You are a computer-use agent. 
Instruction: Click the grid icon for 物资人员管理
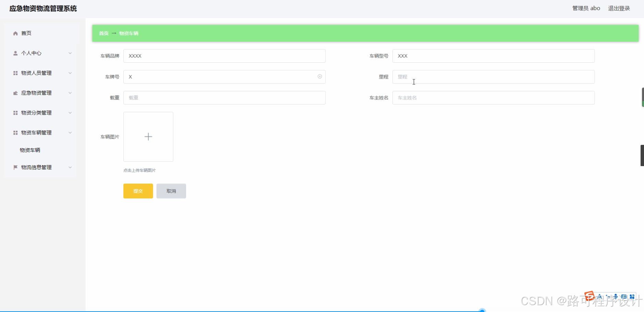15,73
